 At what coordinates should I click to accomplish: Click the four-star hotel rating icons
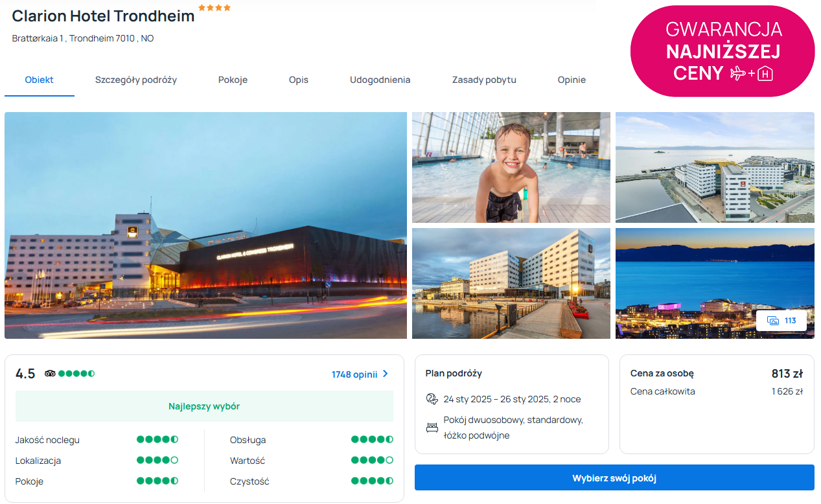coord(214,8)
